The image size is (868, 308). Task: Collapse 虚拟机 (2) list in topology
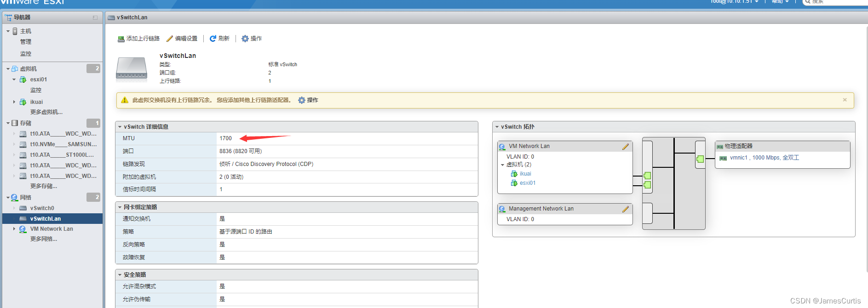click(502, 165)
